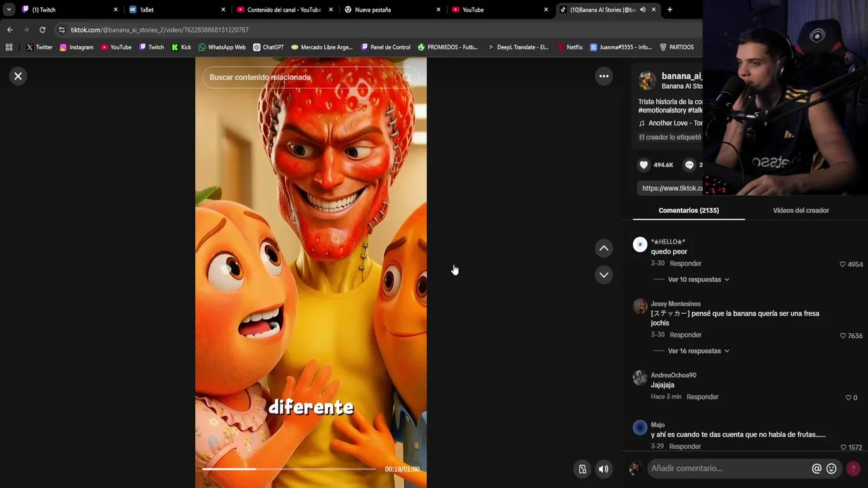Switch to Contenido del canal YouTube tab
The image size is (868, 488).
[283, 9]
